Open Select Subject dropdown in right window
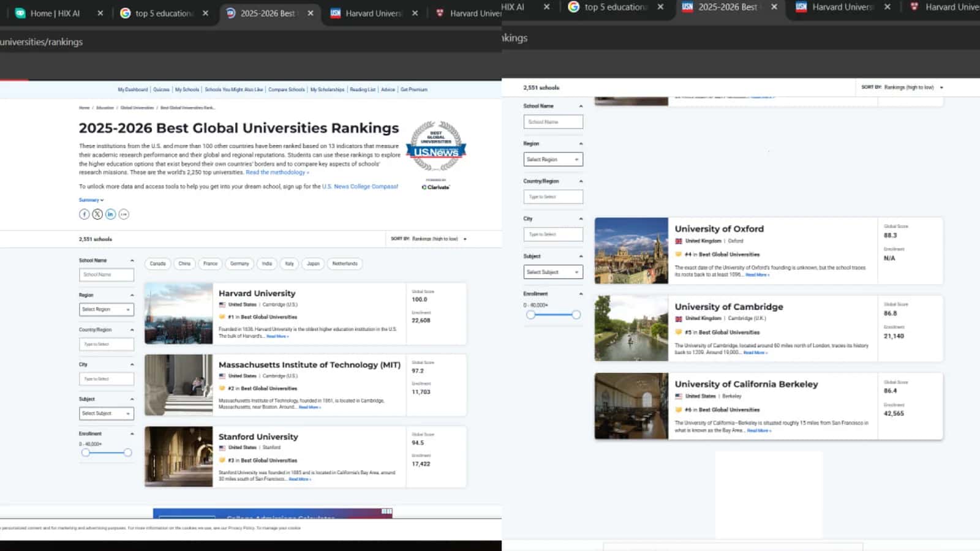Viewport: 980px width, 551px height. tap(553, 272)
